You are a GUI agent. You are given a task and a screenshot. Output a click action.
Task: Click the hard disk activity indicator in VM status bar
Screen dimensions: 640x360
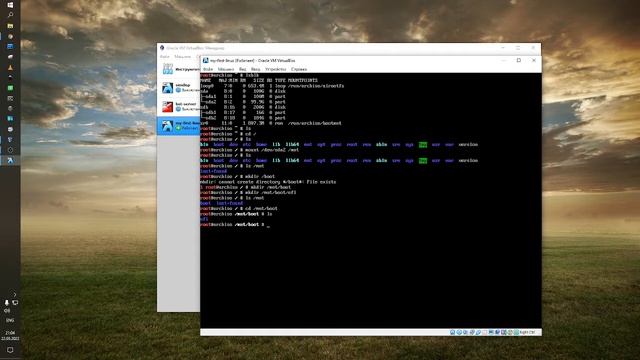point(452,332)
